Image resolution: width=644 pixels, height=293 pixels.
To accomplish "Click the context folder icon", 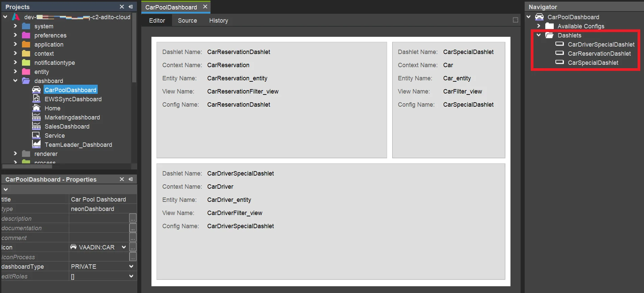I will point(26,53).
